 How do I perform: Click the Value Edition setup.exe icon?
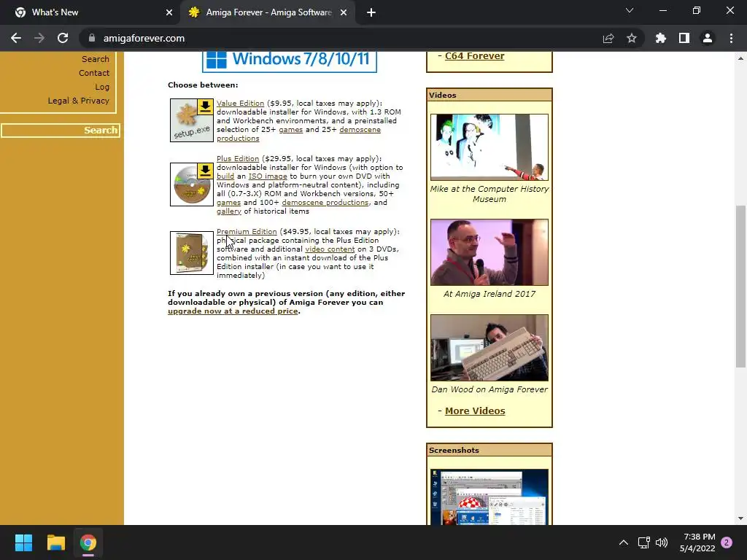pyautogui.click(x=192, y=120)
